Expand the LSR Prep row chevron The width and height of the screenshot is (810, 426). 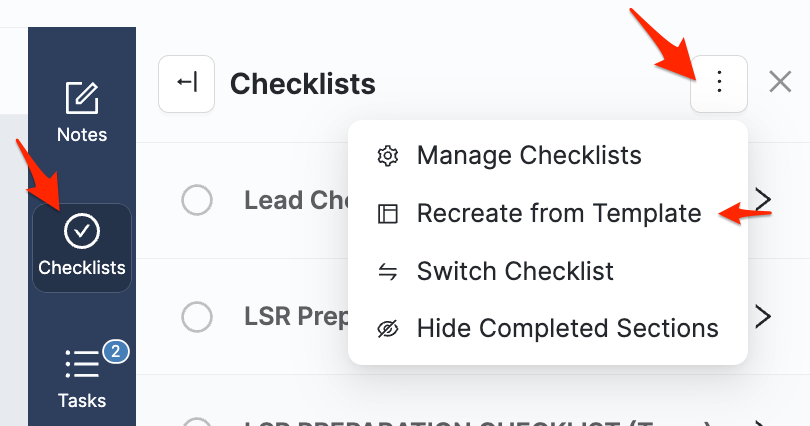point(763,317)
